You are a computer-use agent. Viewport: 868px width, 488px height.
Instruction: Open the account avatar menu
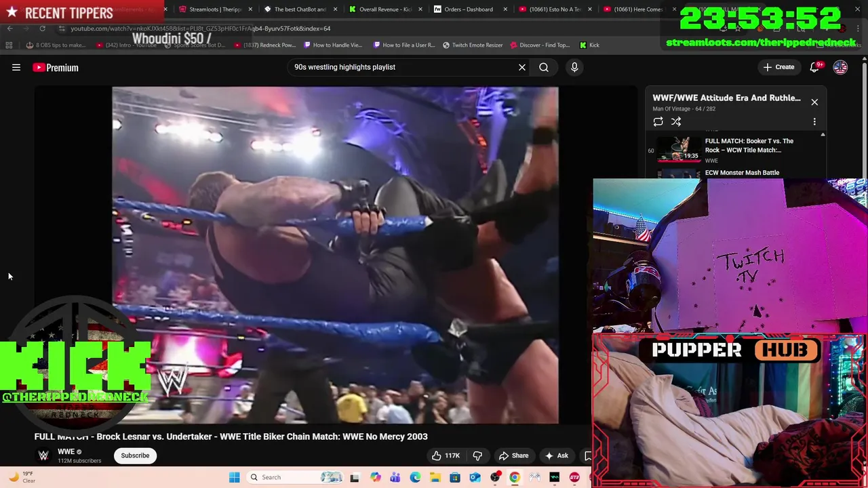[840, 67]
